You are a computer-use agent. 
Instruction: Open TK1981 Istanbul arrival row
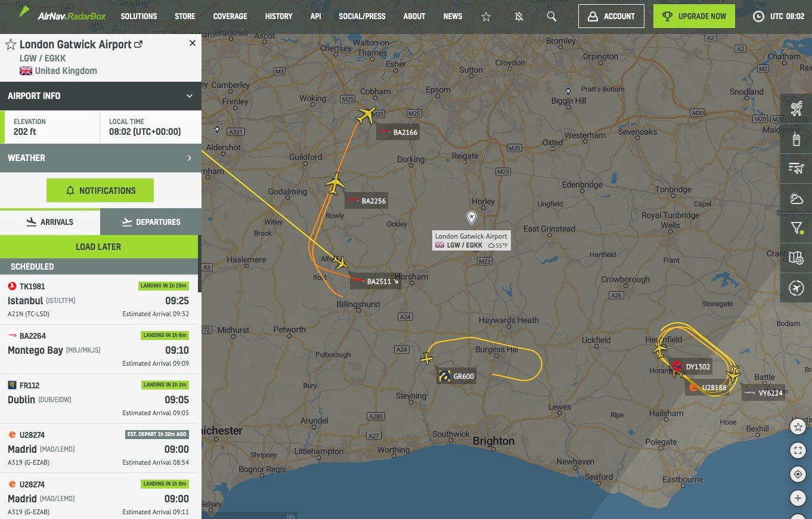tap(98, 299)
